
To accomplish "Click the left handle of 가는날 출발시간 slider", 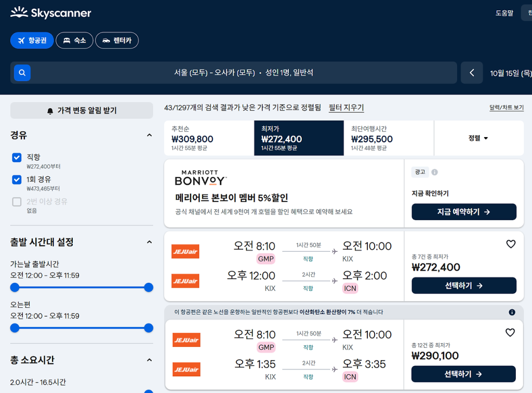I will [15, 288].
